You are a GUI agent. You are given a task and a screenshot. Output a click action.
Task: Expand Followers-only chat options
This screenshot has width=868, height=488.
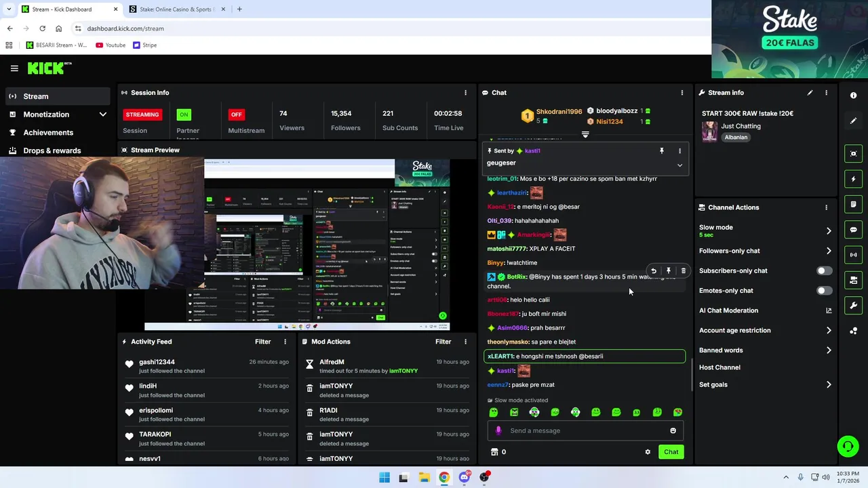coord(829,251)
